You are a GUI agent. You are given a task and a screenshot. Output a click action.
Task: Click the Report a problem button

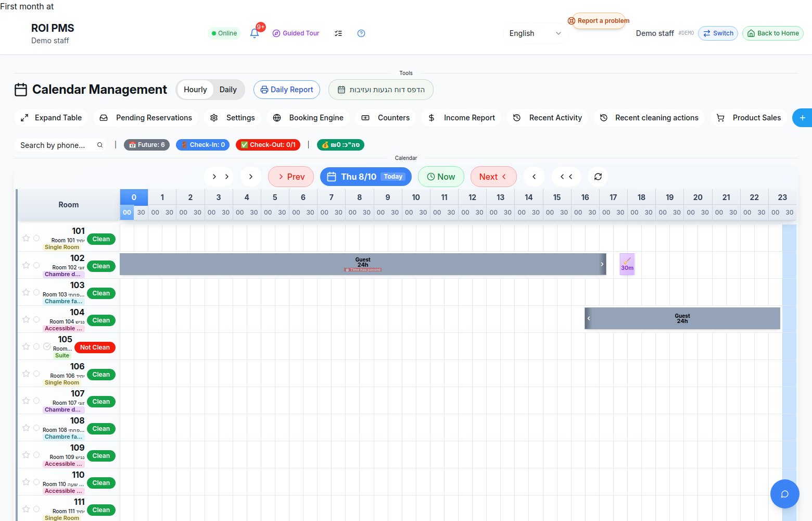point(599,21)
